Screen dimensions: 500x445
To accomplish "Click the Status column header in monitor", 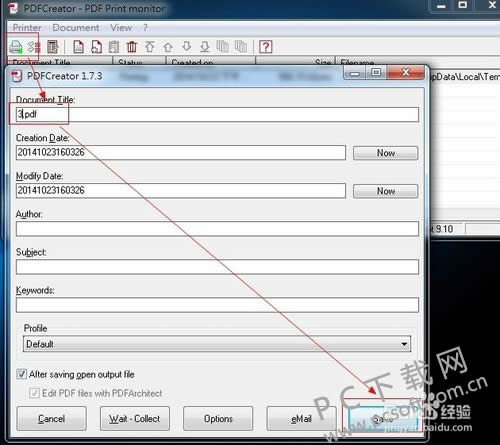I will point(139,61).
